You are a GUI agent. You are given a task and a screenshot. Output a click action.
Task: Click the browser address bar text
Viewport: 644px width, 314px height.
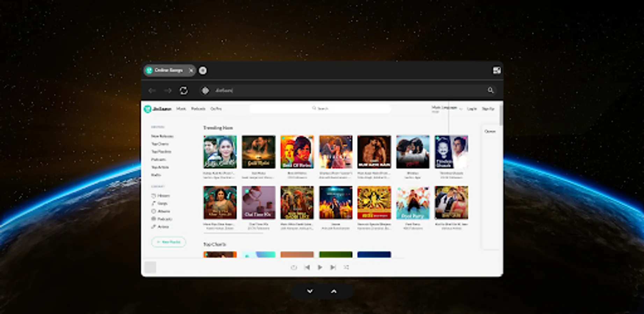pos(224,91)
